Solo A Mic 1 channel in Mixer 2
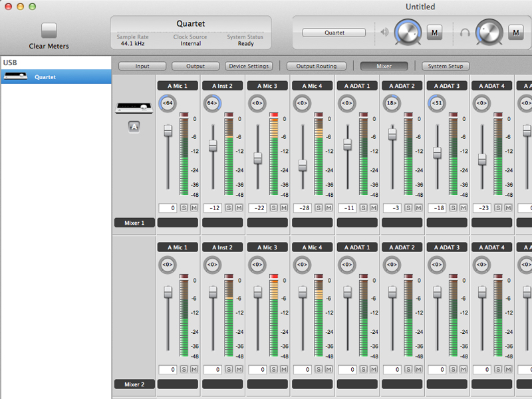The height and width of the screenshot is (399, 532). pyautogui.click(x=184, y=370)
